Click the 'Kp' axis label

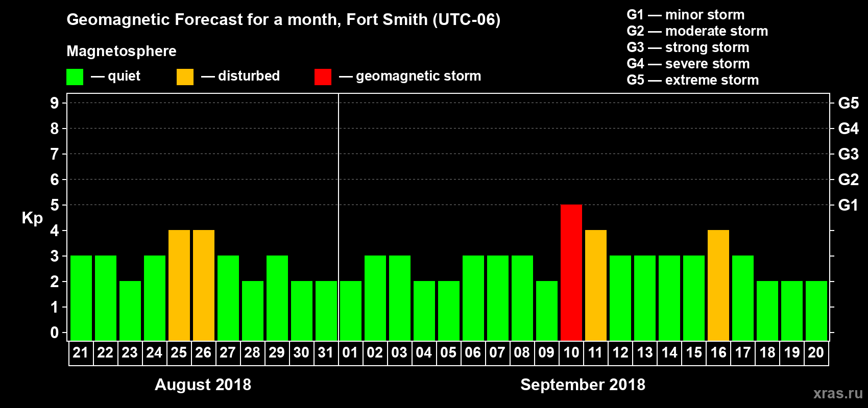tap(32, 218)
